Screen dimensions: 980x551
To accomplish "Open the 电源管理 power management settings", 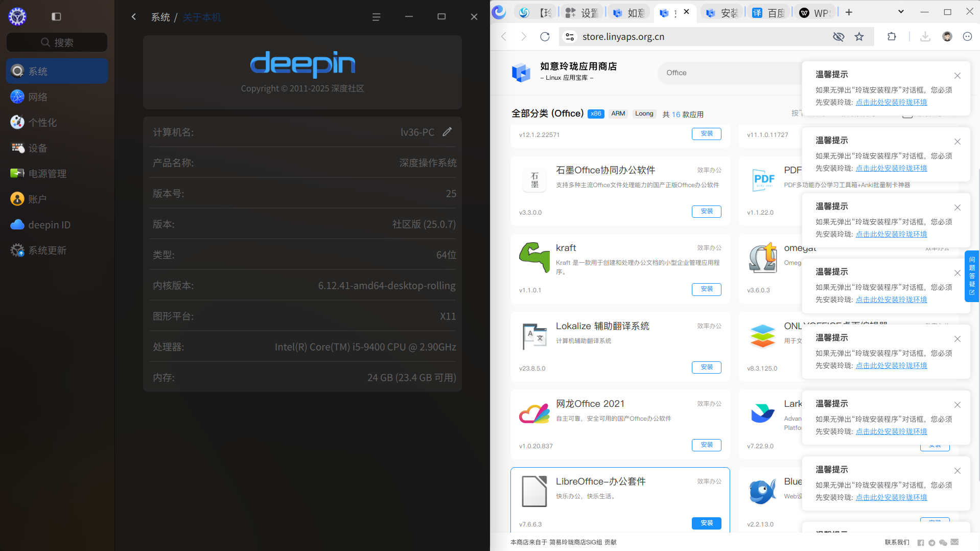I will tap(57, 173).
